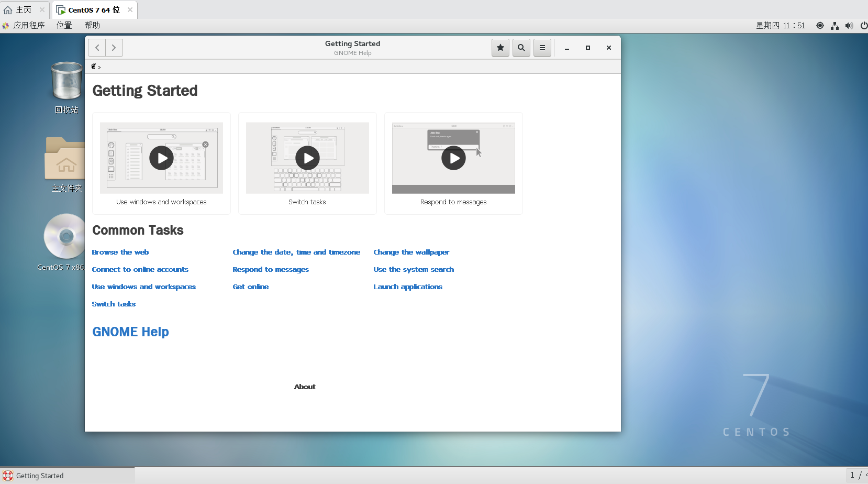Screen dimensions: 868x484
Task: Switch to the CentOS 7 64 位 tab
Action: click(94, 10)
